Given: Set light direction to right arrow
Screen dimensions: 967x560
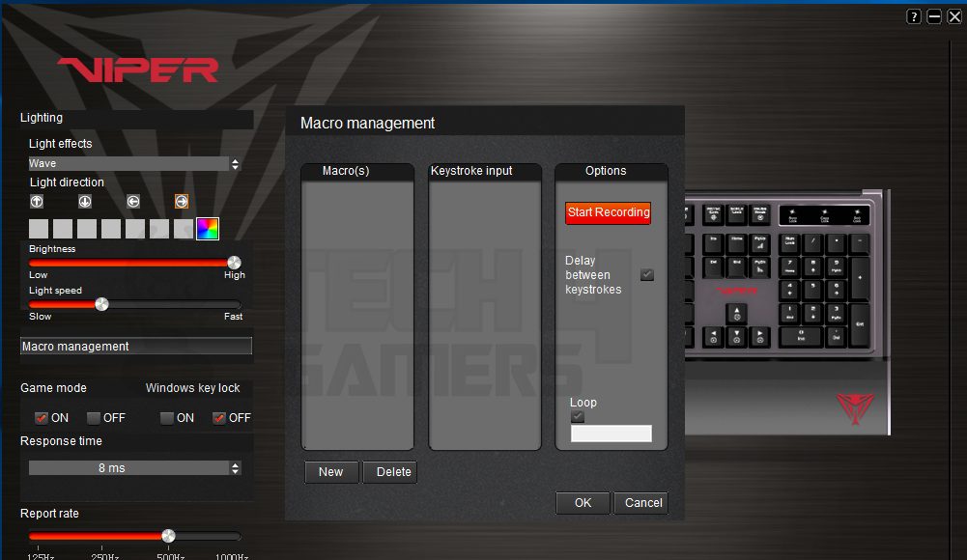Looking at the screenshot, I should click(182, 201).
